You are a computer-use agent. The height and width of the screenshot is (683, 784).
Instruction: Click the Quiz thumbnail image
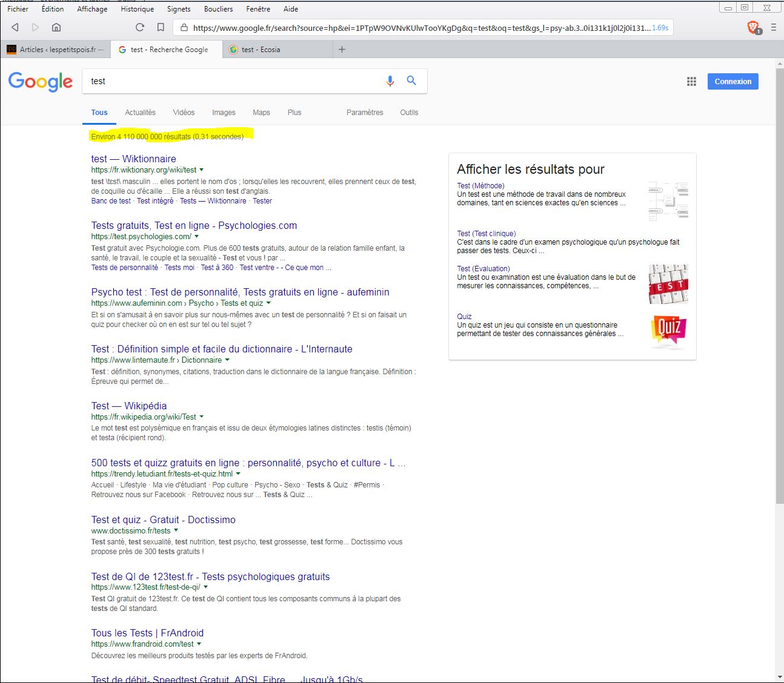[x=668, y=331]
